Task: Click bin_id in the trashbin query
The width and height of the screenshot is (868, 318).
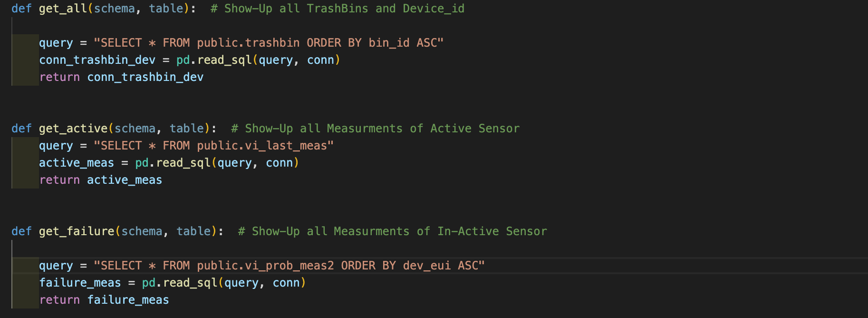Action: [389, 43]
